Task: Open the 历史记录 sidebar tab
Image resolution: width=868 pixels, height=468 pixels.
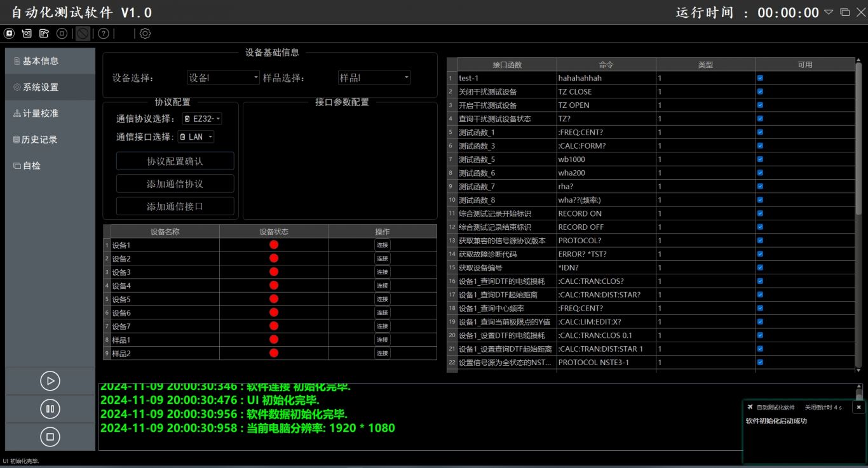Action: pyautogui.click(x=50, y=139)
